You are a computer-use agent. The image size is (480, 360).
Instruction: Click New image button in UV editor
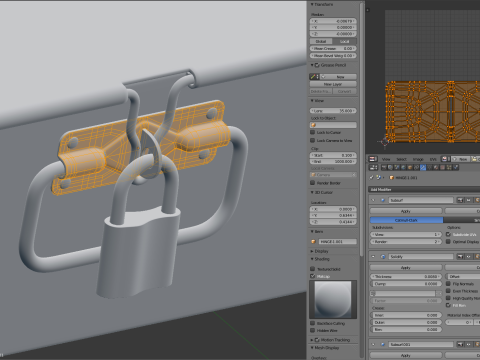tap(460, 159)
